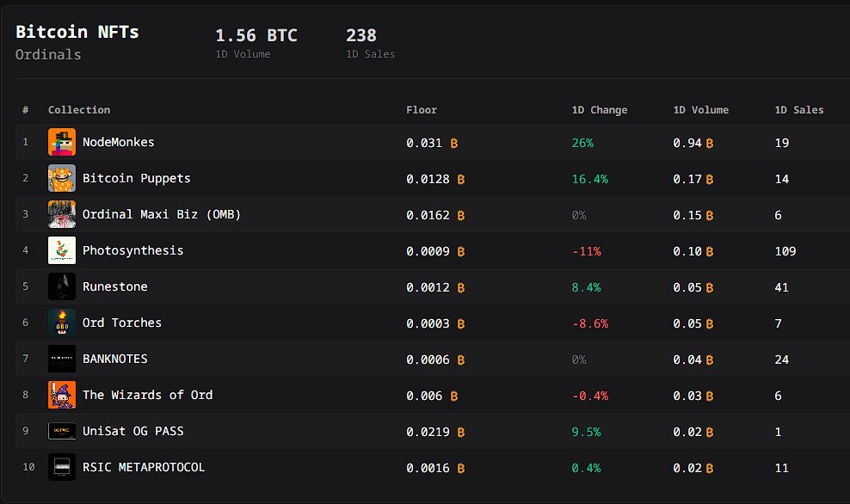Click the -8.6% change value
This screenshot has width=850, height=504.
590,323
